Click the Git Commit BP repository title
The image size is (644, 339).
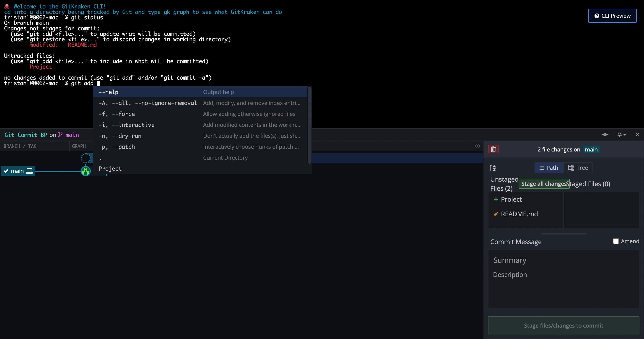click(x=26, y=135)
